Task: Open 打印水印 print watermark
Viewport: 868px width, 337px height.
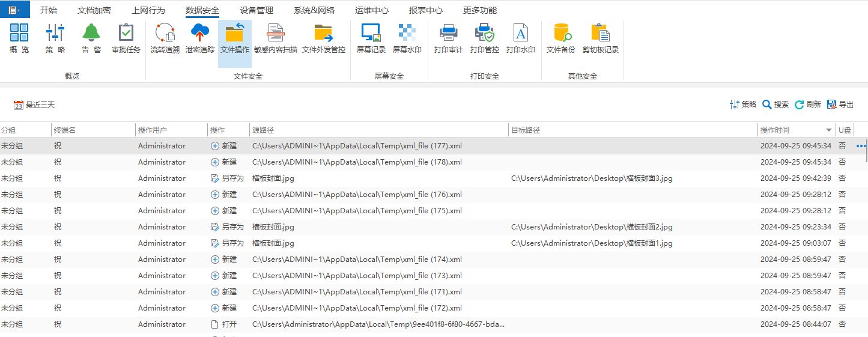Action: coord(521,38)
